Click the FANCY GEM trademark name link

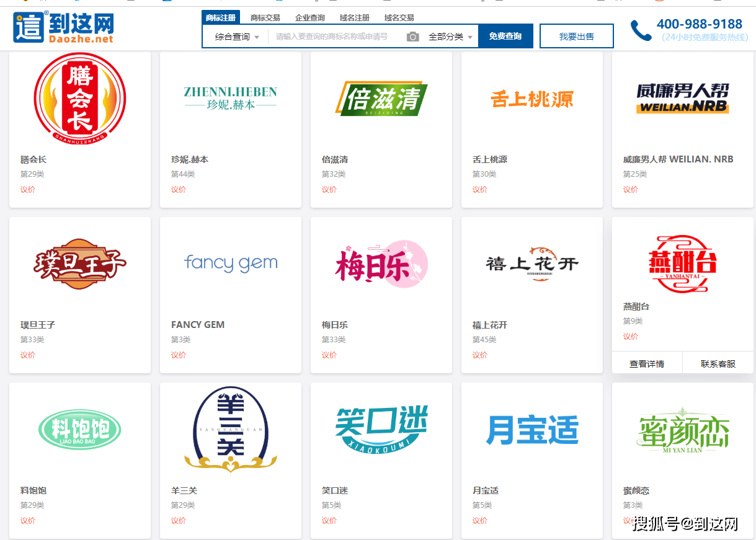pos(198,325)
